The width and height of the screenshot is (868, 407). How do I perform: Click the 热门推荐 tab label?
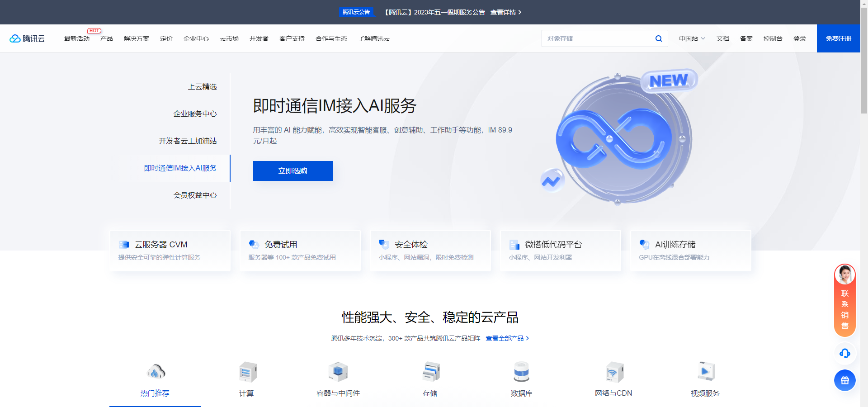coord(155,393)
